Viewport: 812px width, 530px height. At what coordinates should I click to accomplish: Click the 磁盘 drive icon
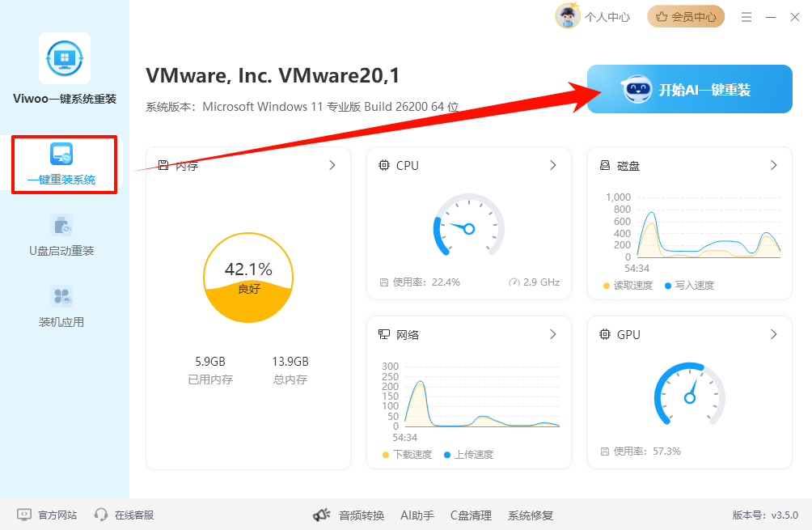(x=604, y=165)
